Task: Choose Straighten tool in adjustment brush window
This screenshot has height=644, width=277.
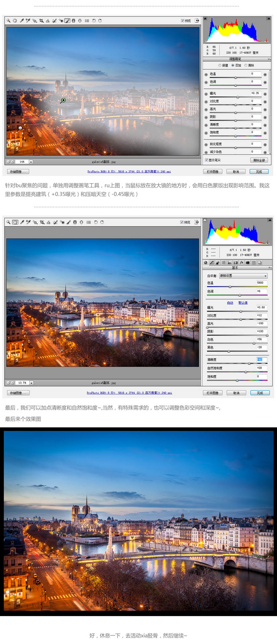Action: click(x=48, y=21)
